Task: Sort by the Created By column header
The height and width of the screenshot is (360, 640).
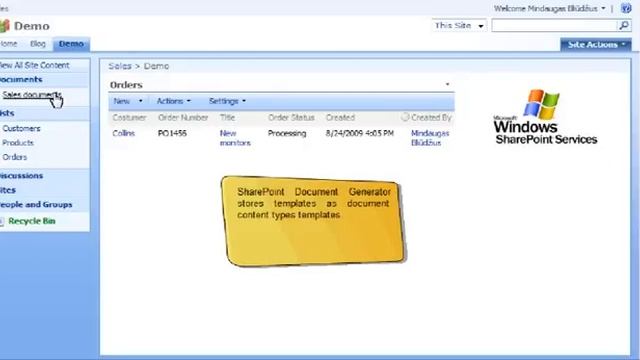Action: [x=431, y=118]
